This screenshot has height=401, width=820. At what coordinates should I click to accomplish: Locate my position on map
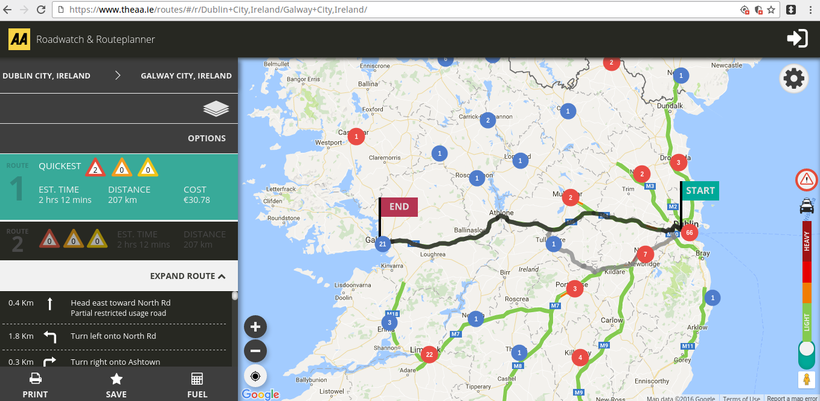pyautogui.click(x=255, y=376)
